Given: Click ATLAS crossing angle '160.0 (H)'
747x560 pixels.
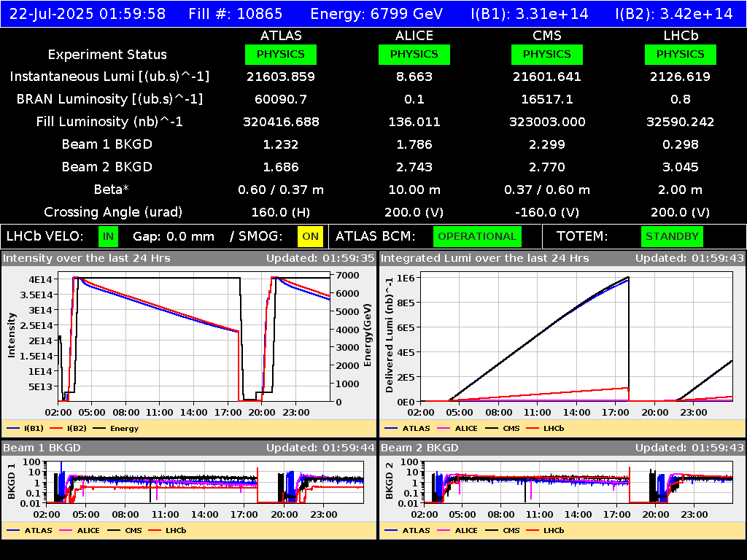Looking at the screenshot, I should 281,212.
